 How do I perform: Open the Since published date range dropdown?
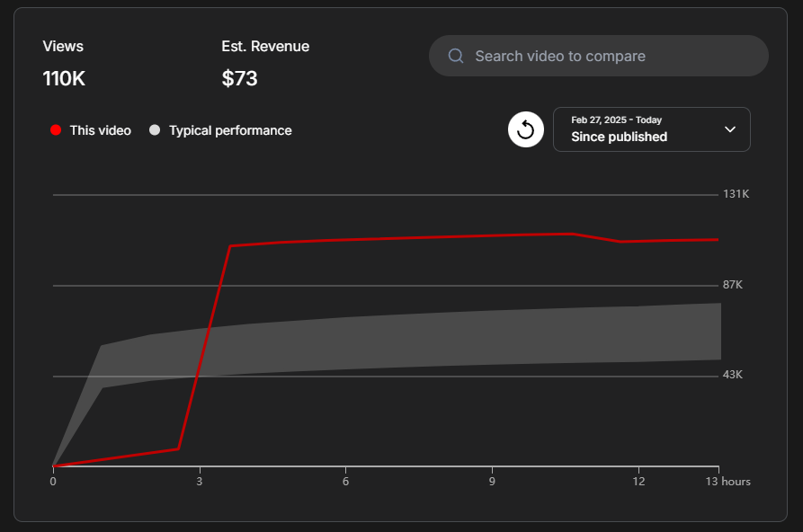coord(651,129)
